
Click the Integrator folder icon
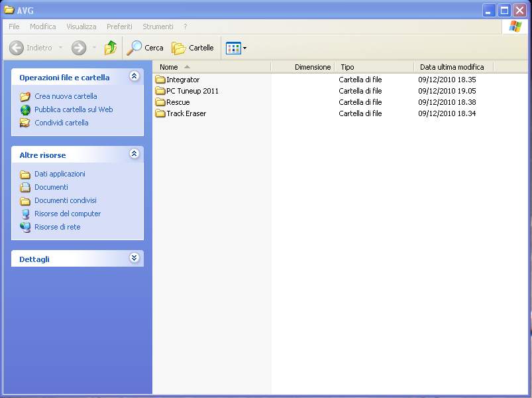click(x=160, y=80)
